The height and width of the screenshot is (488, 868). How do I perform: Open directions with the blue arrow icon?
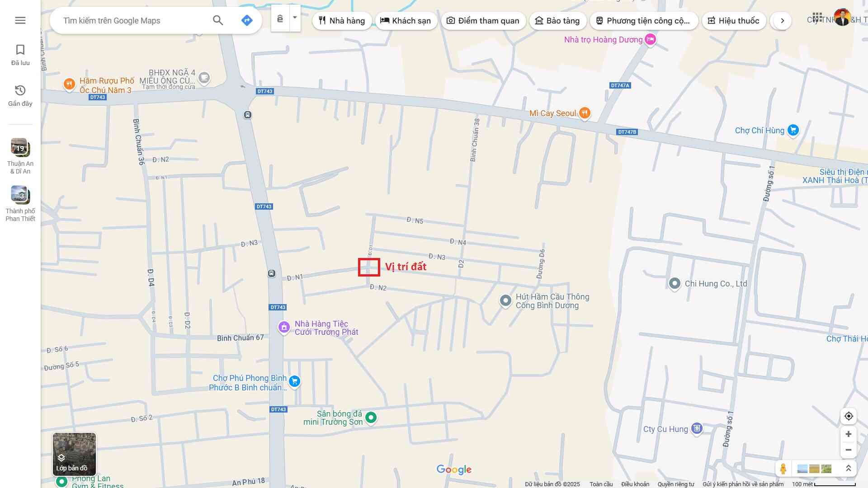coord(247,20)
